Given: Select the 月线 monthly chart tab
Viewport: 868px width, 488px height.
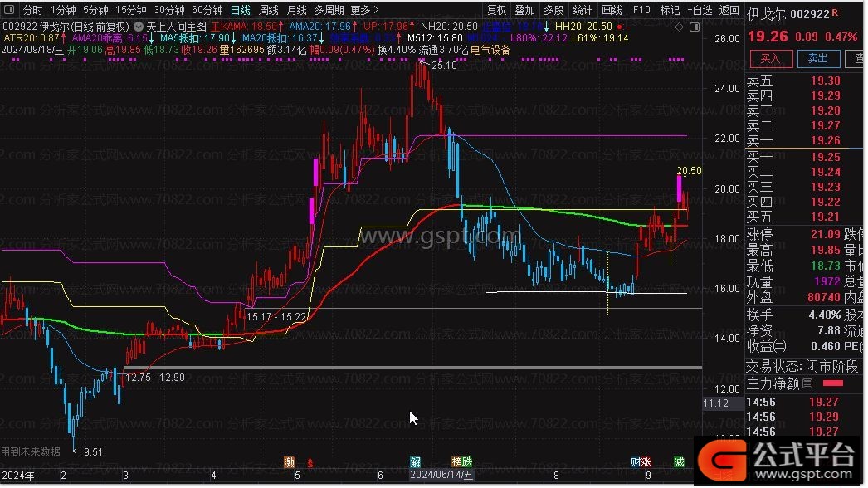Looking at the screenshot, I should (x=297, y=10).
